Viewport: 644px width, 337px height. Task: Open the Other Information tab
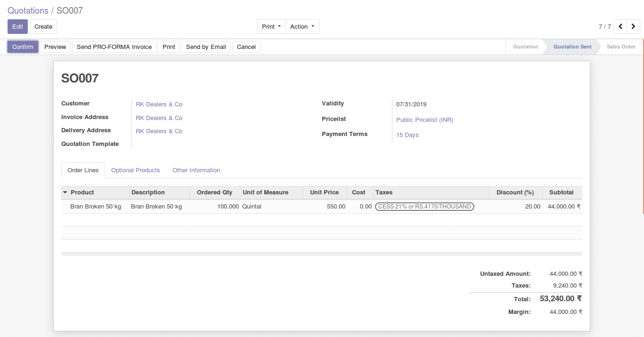coord(196,170)
